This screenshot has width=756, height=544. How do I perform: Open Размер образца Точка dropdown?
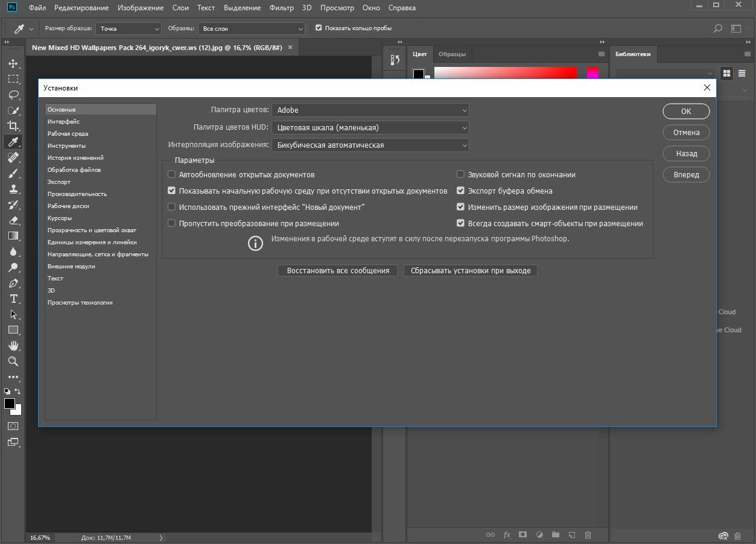point(129,28)
